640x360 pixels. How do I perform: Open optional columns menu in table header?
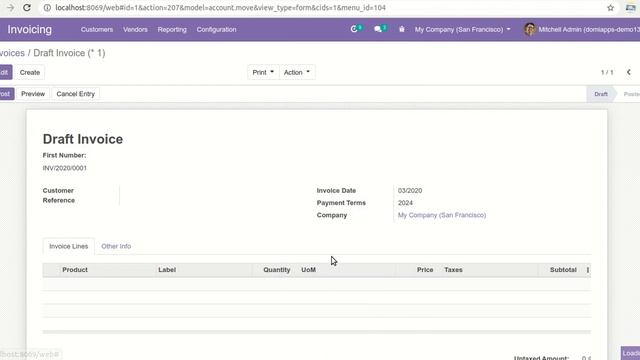point(588,270)
